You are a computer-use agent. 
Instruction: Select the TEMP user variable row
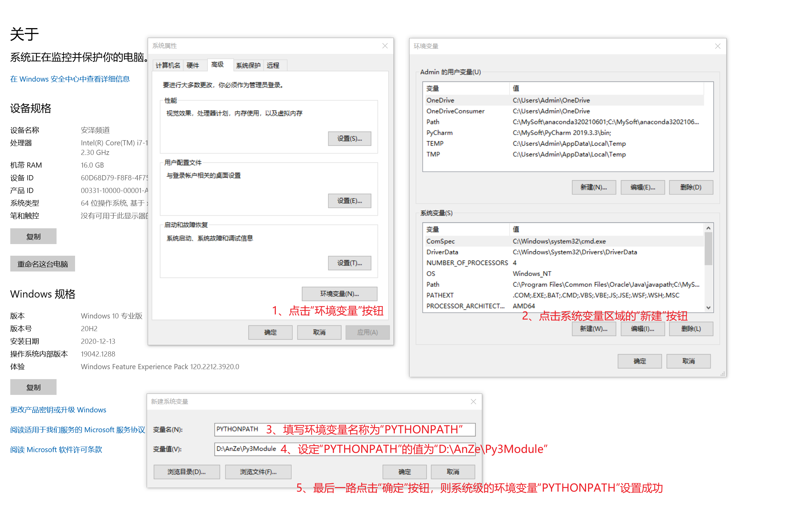coord(564,144)
